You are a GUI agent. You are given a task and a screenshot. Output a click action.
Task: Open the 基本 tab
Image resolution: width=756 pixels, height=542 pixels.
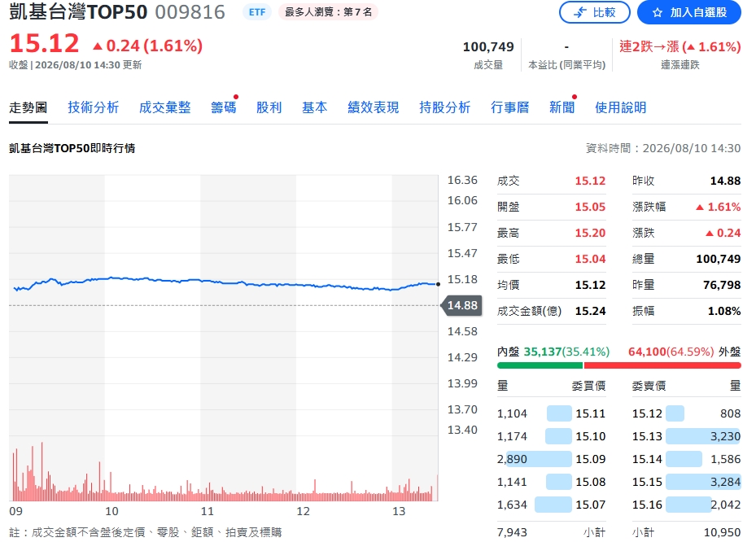314,107
